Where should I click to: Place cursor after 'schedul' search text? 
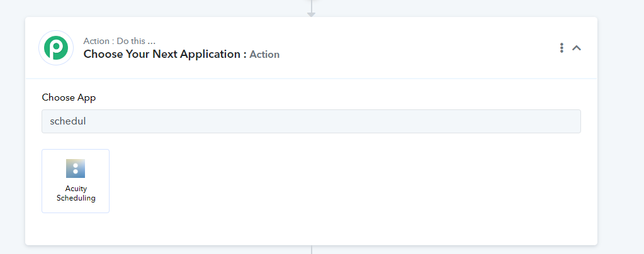(x=86, y=121)
